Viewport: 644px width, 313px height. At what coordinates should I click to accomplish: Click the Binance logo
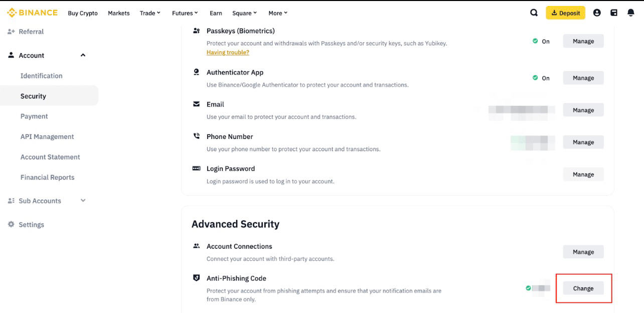(x=33, y=13)
